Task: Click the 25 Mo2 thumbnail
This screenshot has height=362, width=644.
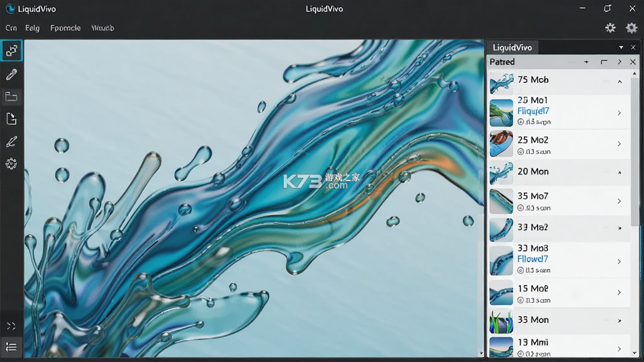Action: click(x=501, y=144)
